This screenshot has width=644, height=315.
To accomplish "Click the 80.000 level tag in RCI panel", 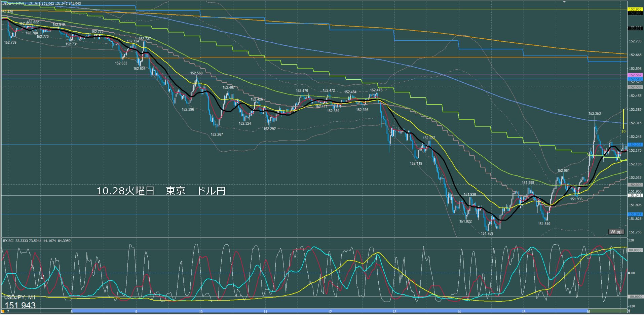I will click(x=635, y=250).
